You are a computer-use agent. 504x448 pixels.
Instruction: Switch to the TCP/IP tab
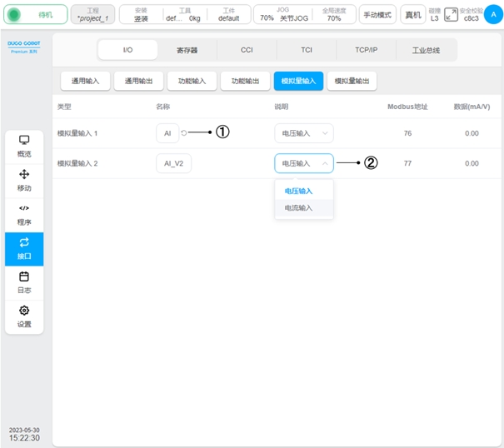(x=367, y=50)
